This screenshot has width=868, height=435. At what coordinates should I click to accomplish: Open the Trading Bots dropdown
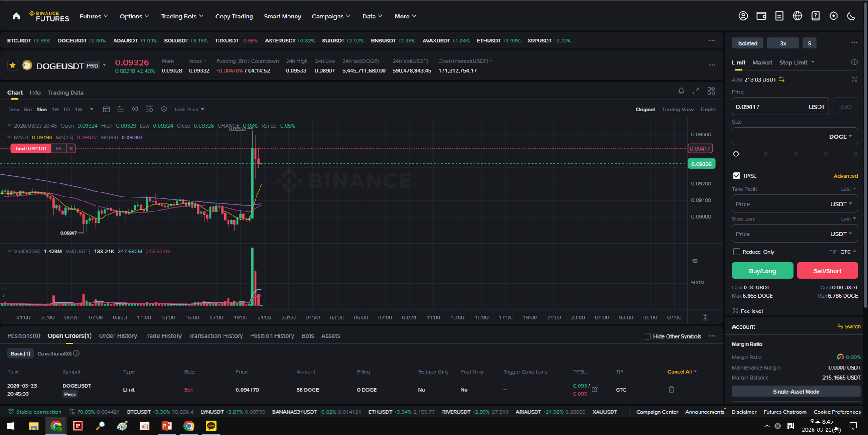pyautogui.click(x=182, y=16)
